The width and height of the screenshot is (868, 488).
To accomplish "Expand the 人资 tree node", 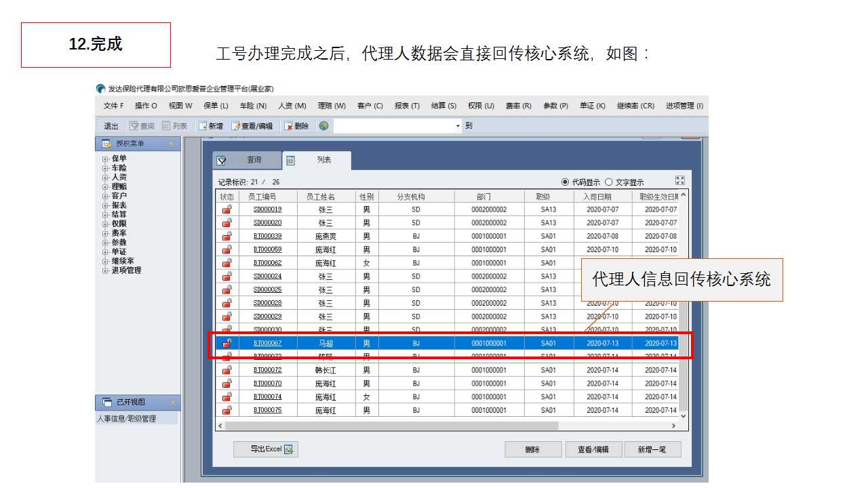I will (x=105, y=178).
